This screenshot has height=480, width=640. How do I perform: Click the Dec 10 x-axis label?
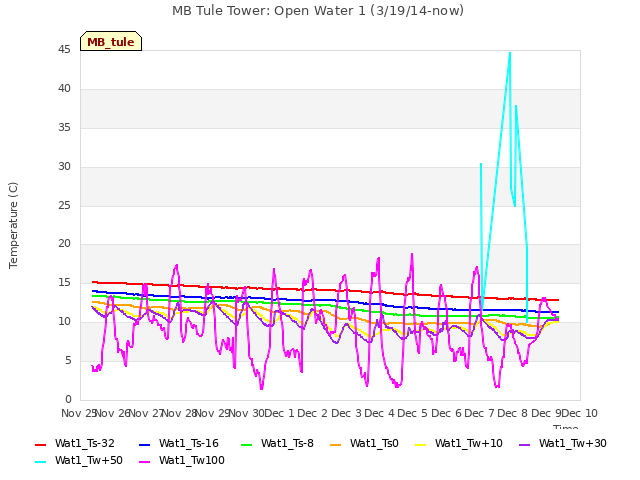pos(580,413)
